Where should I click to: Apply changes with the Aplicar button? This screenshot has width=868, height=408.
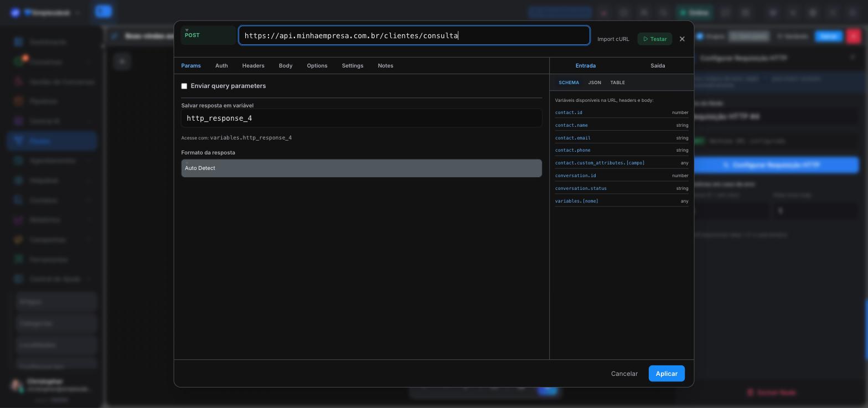pyautogui.click(x=666, y=374)
